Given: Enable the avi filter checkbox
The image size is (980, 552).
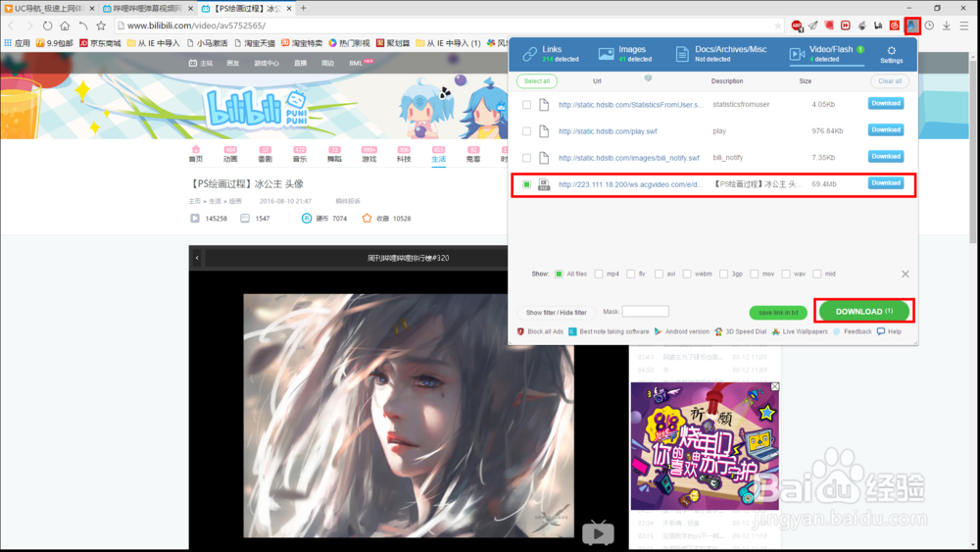Looking at the screenshot, I should click(659, 274).
